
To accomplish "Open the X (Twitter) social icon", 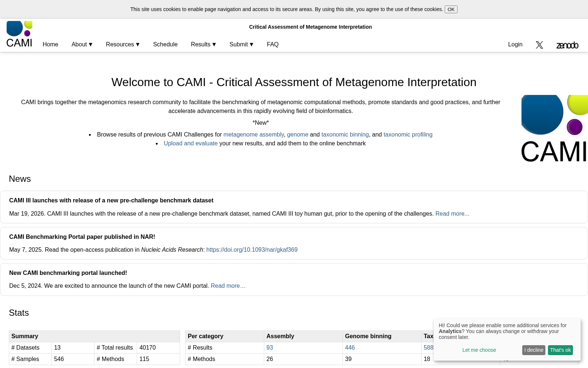I will [539, 45].
